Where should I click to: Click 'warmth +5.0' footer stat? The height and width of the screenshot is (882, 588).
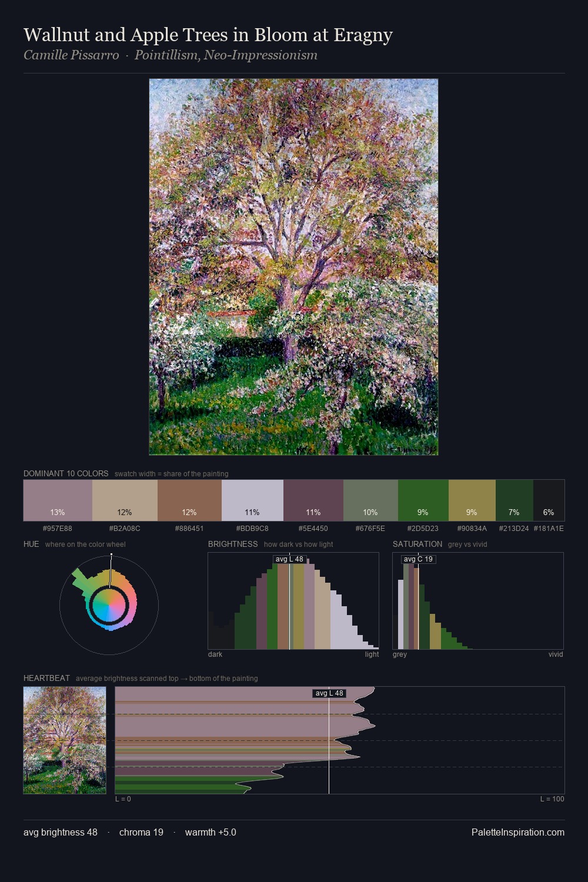(x=211, y=832)
